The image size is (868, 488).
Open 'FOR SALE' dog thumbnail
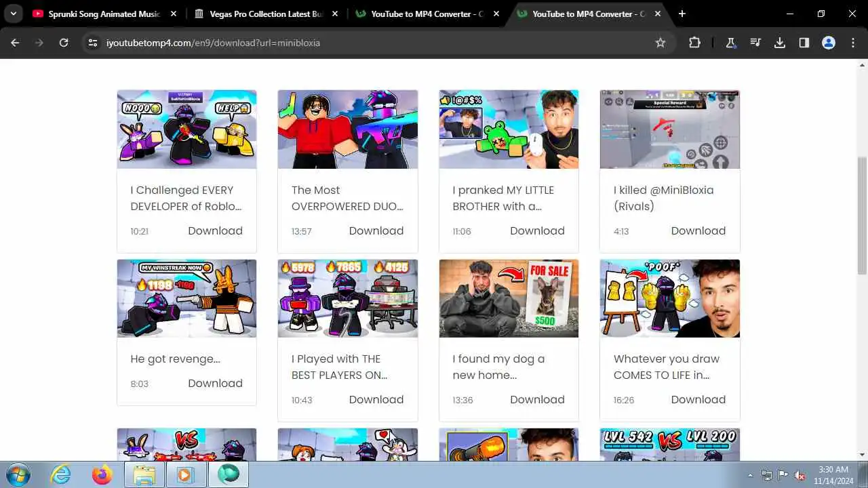click(509, 298)
